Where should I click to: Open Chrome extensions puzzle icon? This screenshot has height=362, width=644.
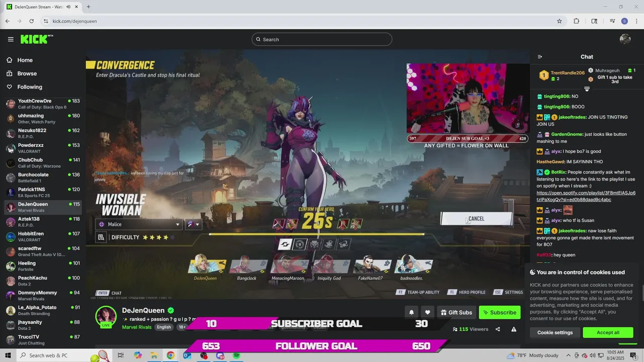[x=577, y=21]
